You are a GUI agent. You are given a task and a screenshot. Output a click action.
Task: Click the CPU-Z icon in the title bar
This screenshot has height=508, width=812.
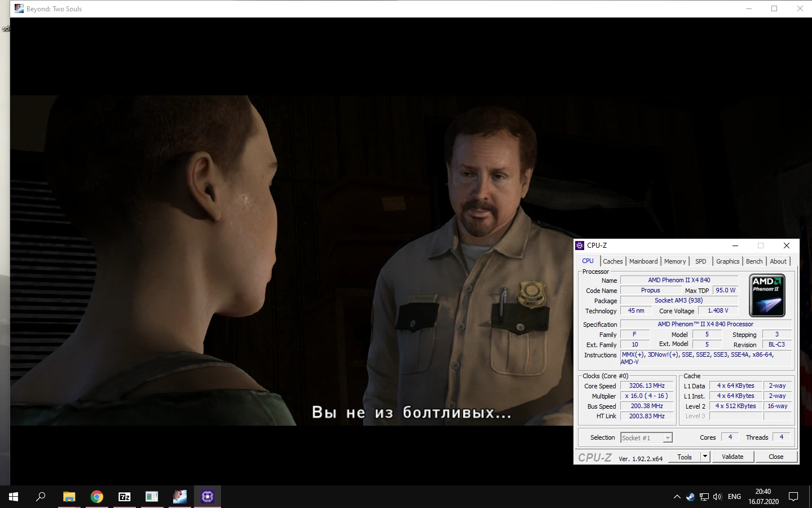coord(580,246)
